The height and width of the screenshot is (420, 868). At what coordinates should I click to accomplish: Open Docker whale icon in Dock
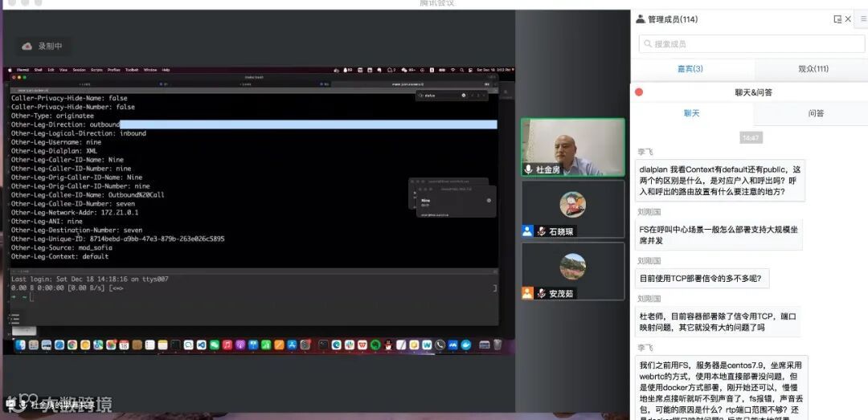pyautogui.click(x=465, y=345)
